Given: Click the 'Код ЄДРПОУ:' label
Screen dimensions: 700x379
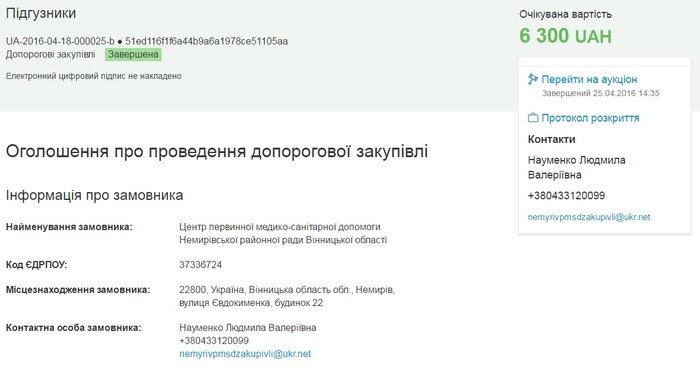Looking at the screenshot, I should coord(36,265).
